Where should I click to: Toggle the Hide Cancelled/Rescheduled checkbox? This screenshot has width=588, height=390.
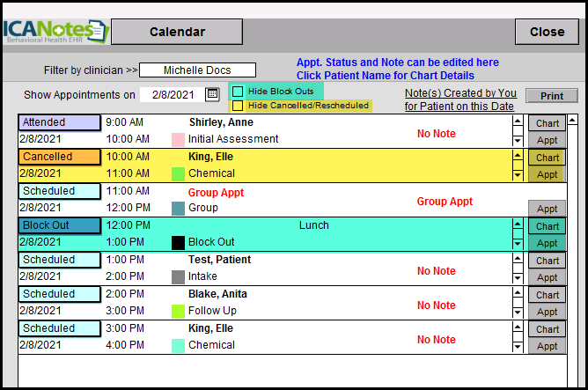[x=238, y=106]
